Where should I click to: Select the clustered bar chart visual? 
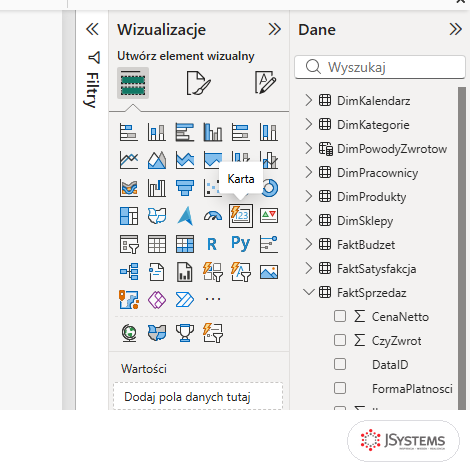tap(185, 132)
